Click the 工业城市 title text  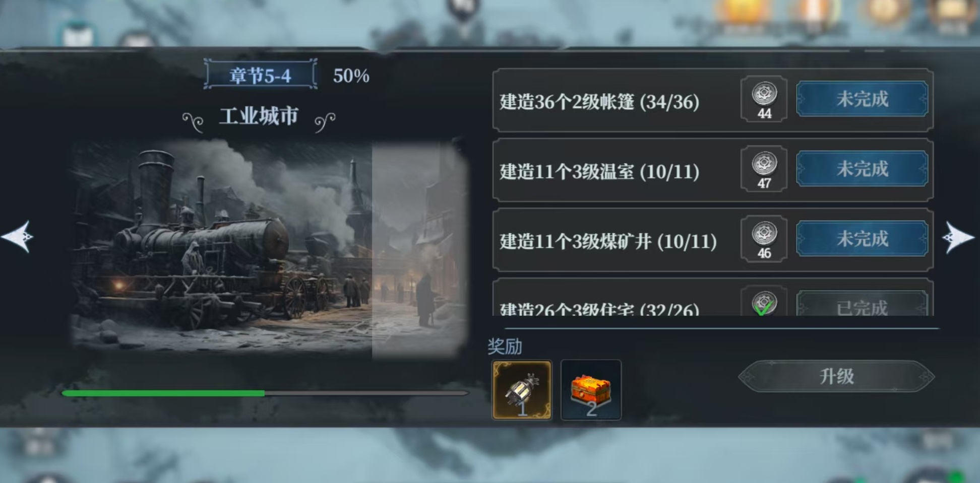[259, 116]
